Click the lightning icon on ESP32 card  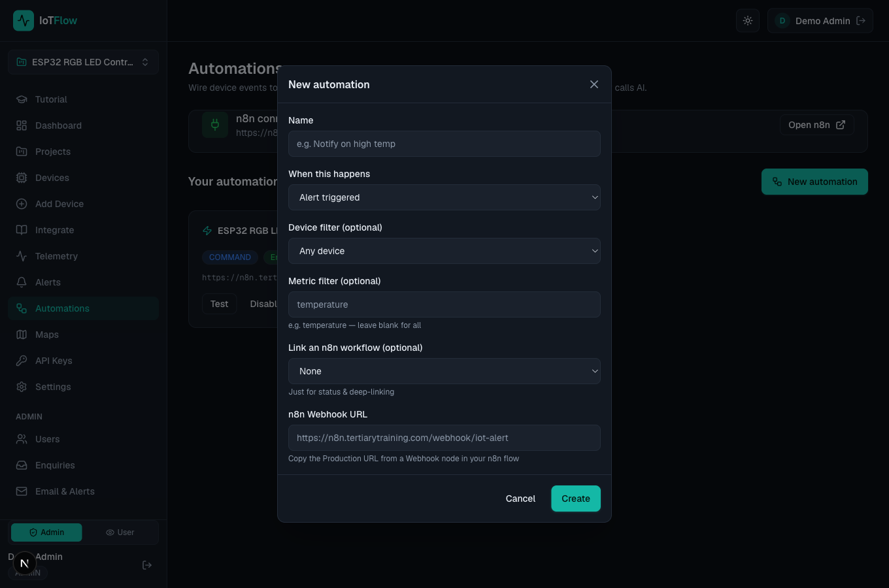(x=207, y=231)
